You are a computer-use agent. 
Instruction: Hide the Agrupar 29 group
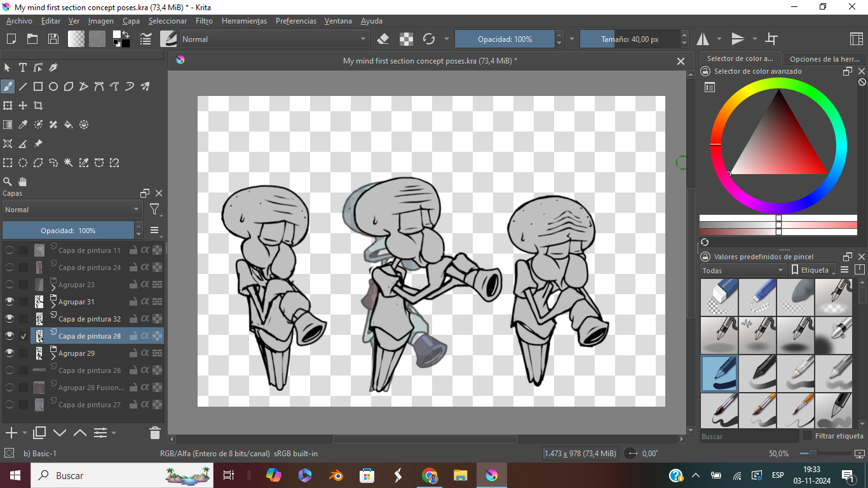(x=10, y=353)
